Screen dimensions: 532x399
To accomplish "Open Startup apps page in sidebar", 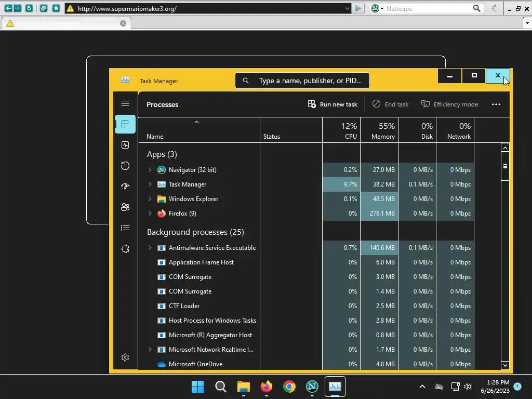I will click(x=125, y=187).
